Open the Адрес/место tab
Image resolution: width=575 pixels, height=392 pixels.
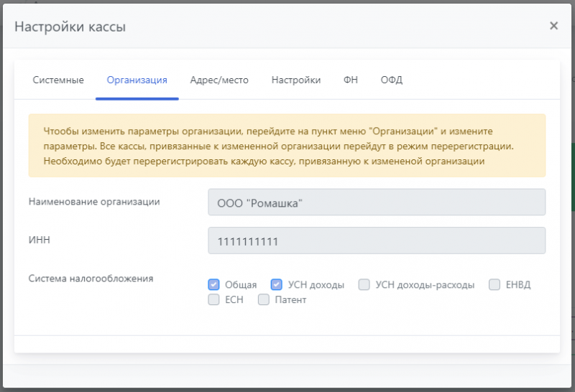click(x=219, y=80)
